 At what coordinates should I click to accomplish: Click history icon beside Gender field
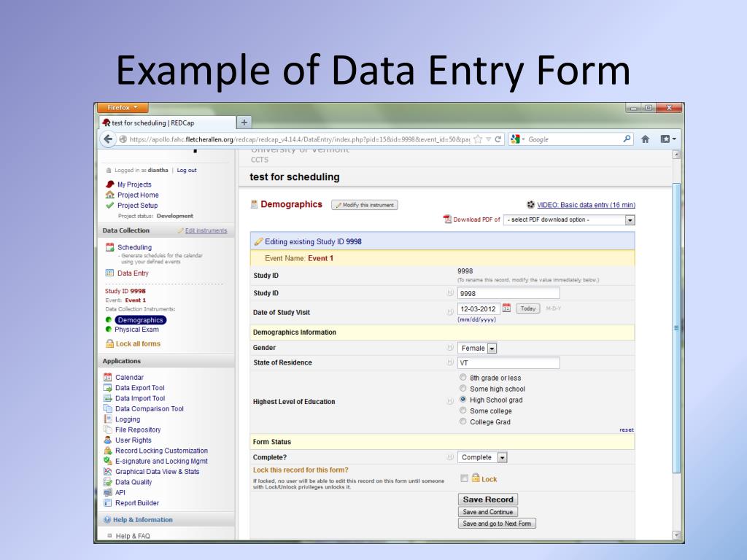(x=449, y=348)
